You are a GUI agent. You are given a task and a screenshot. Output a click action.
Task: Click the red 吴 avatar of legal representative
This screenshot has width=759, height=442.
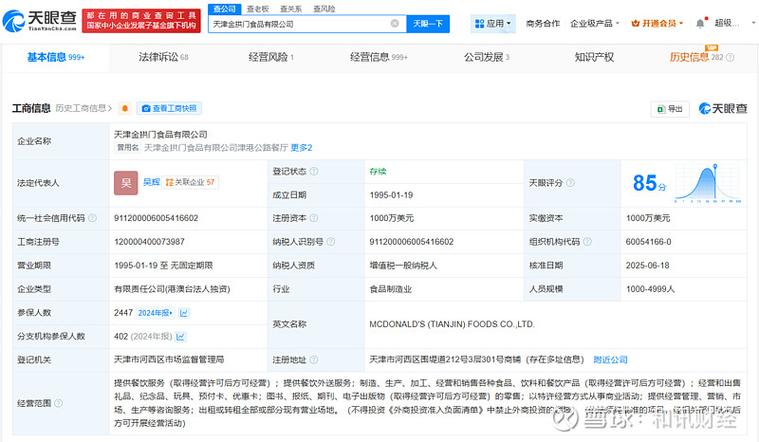(126, 183)
